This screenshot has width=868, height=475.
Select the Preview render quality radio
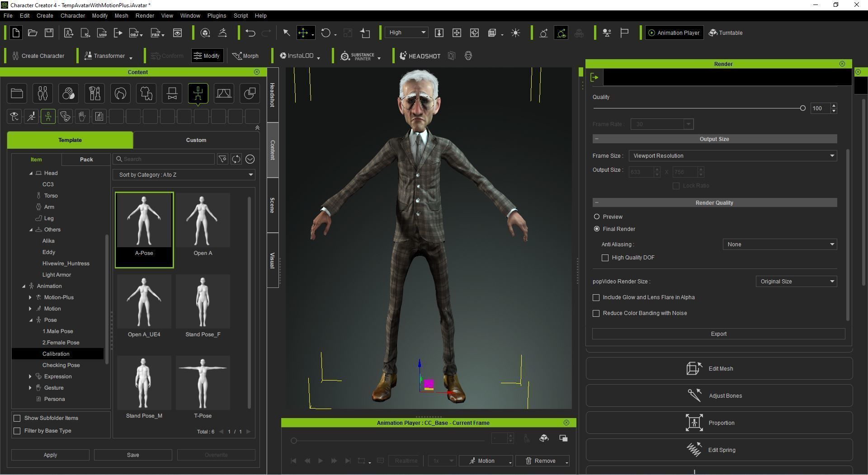click(597, 217)
